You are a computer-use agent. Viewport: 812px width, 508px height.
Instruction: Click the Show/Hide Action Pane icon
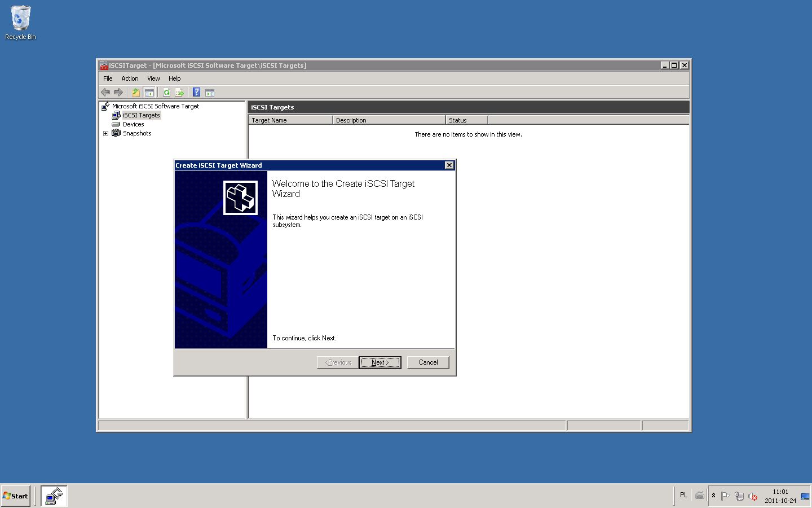pyautogui.click(x=210, y=92)
